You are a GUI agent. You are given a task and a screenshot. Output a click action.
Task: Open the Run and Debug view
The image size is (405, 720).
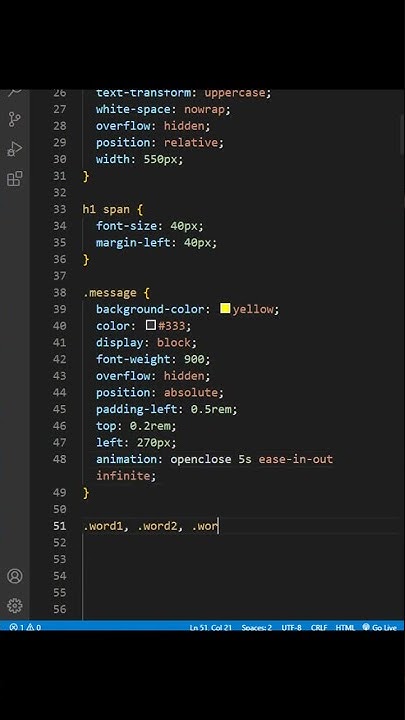point(15,149)
